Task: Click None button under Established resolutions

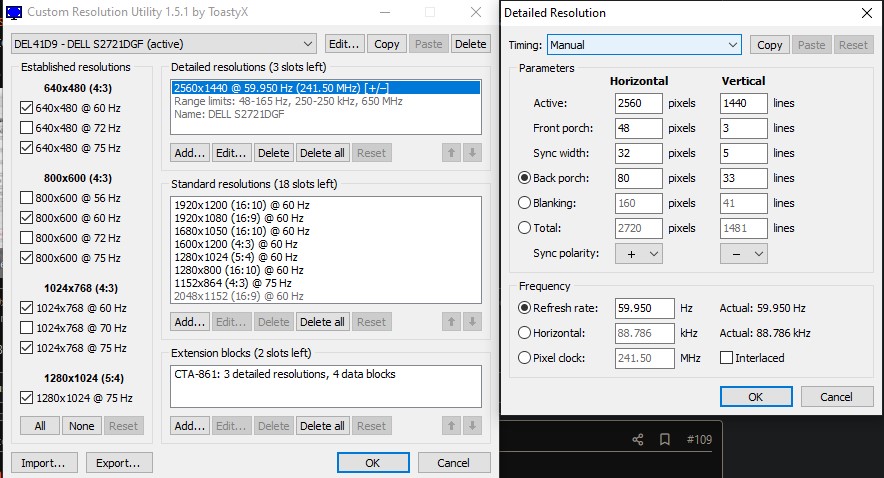Action: pyautogui.click(x=82, y=426)
